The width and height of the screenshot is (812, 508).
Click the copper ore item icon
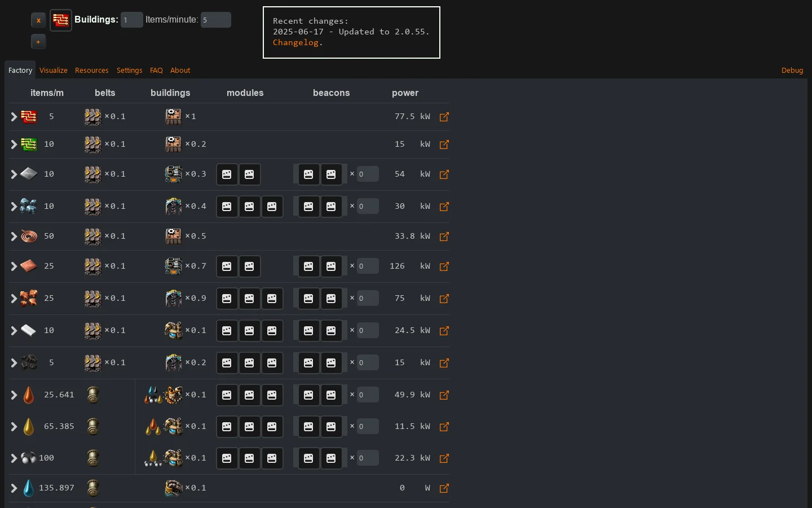(29, 298)
